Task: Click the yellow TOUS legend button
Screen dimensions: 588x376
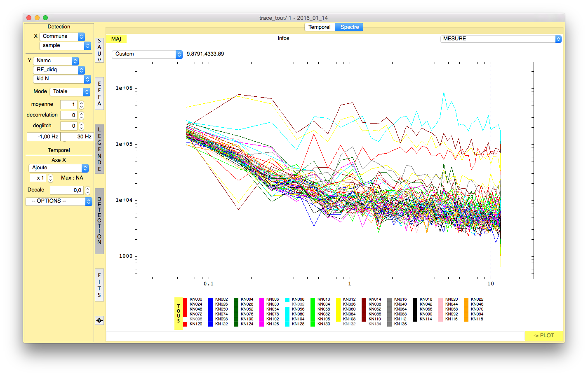Action: [x=179, y=313]
